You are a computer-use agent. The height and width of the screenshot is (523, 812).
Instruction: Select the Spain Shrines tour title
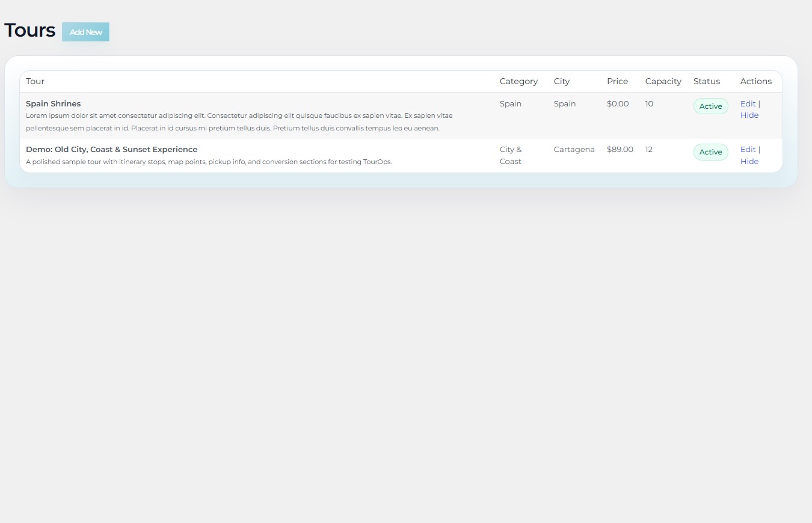coord(53,104)
